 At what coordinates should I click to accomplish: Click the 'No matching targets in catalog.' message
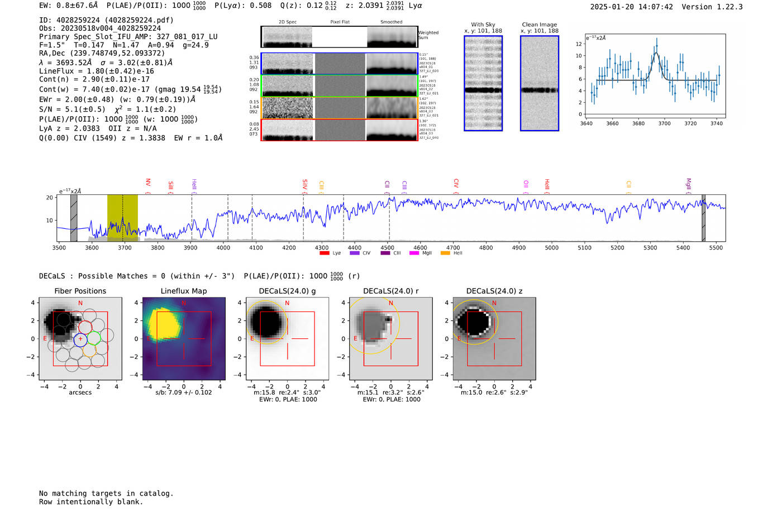click(x=106, y=493)
